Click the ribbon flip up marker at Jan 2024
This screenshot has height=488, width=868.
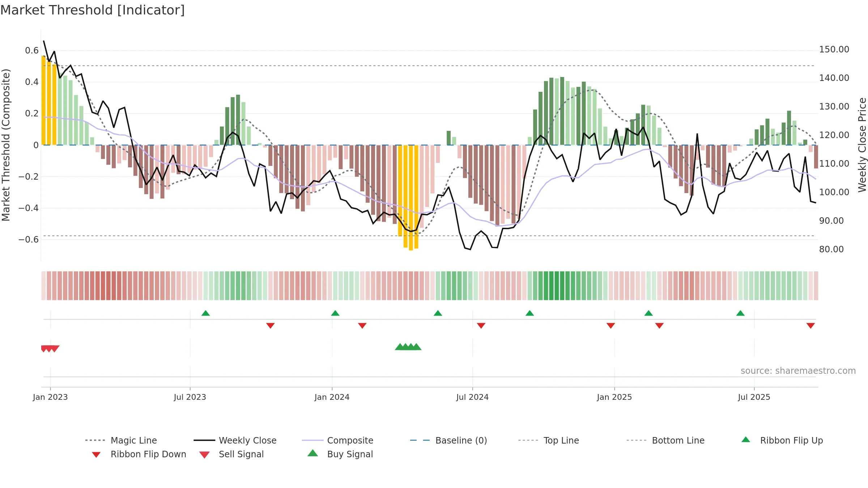[x=335, y=313]
